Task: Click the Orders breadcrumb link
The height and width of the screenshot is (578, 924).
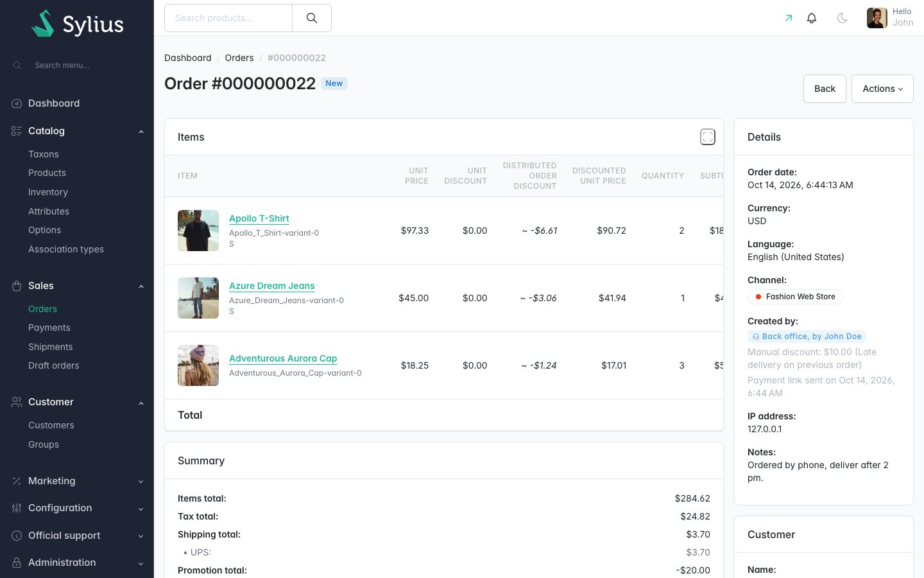Action: pyautogui.click(x=239, y=58)
